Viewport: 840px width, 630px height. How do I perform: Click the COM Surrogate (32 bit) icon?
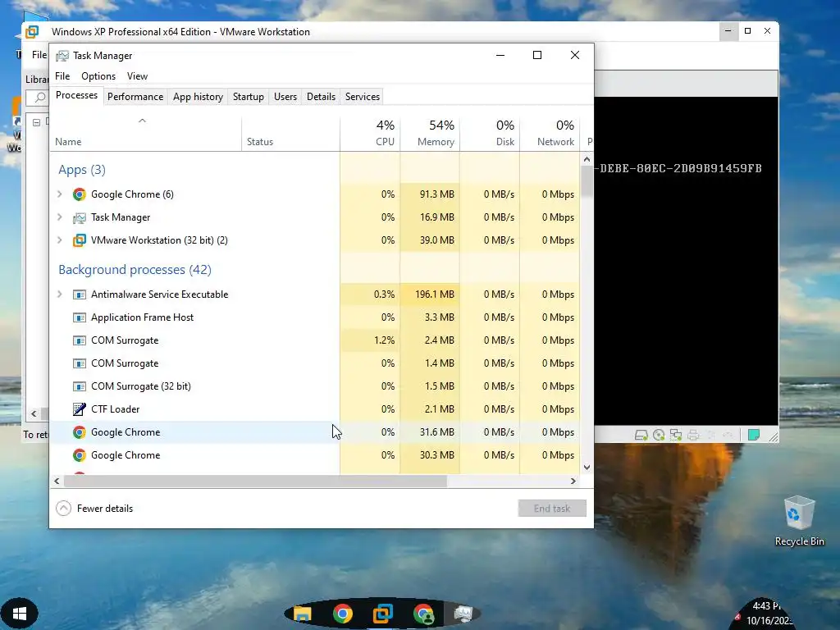click(x=80, y=386)
